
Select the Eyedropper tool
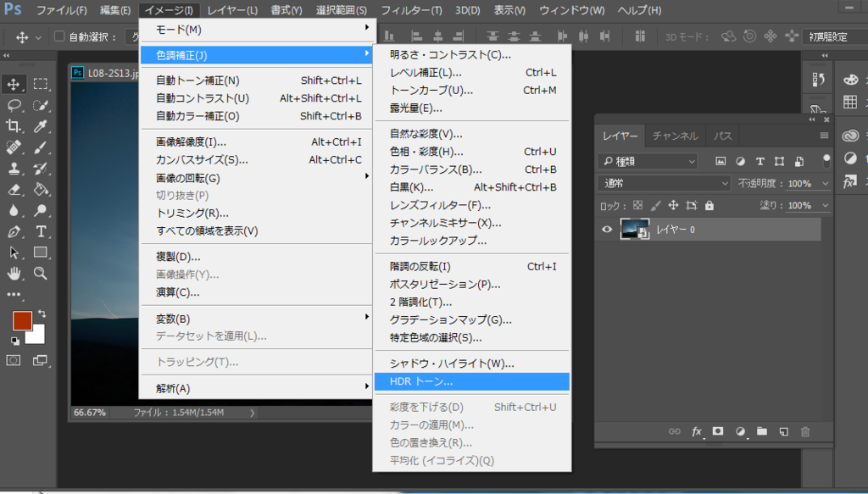point(41,126)
